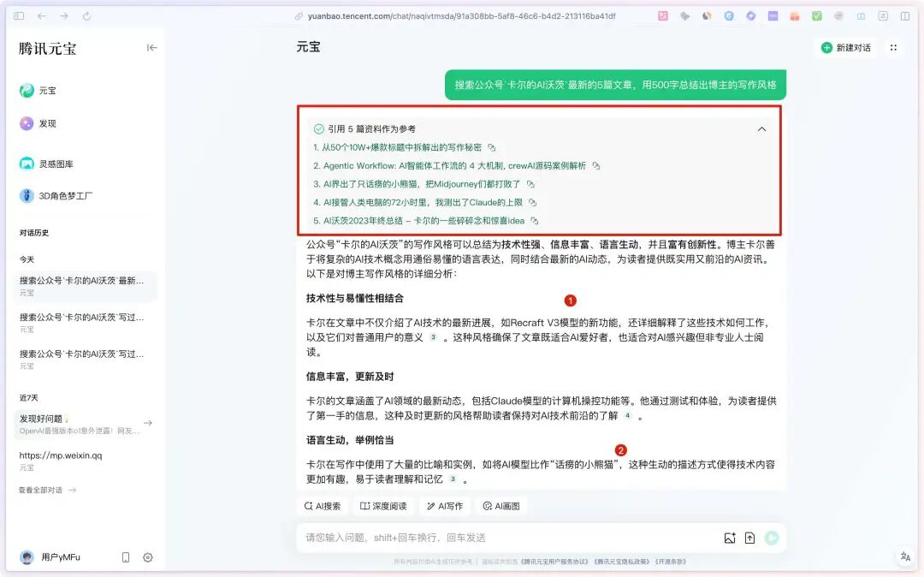Open settings gear in sidebar footer
This screenshot has width=924, height=577.
coord(148,557)
